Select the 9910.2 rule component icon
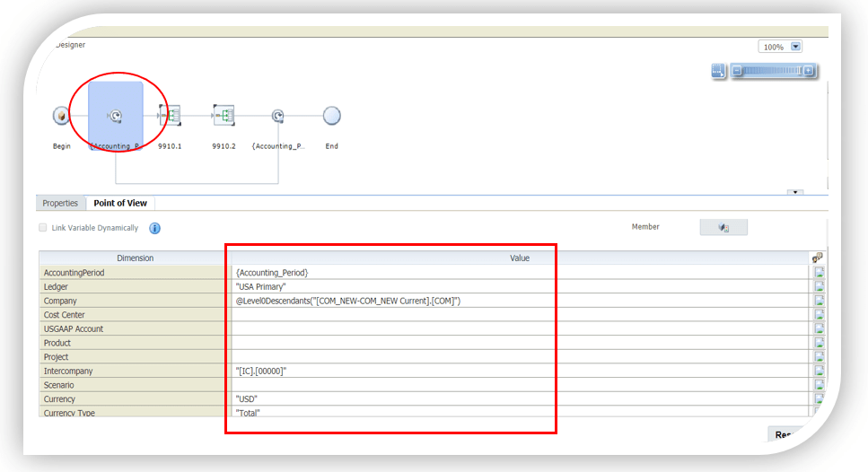 pos(224,115)
